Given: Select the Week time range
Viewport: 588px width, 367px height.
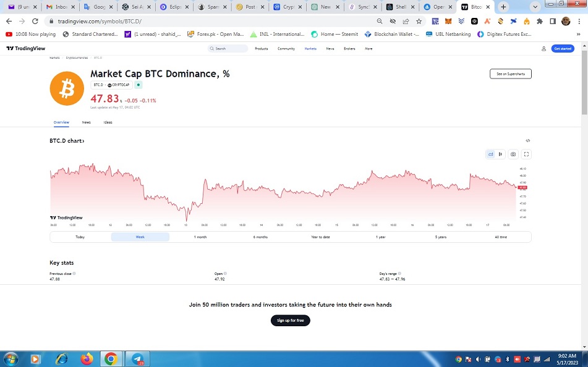Looking at the screenshot, I should [140, 237].
